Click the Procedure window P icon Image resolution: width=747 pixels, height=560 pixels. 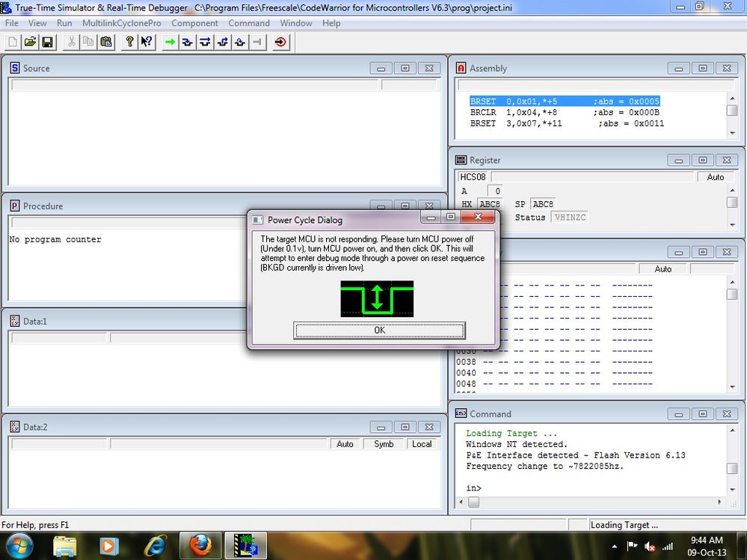point(15,206)
